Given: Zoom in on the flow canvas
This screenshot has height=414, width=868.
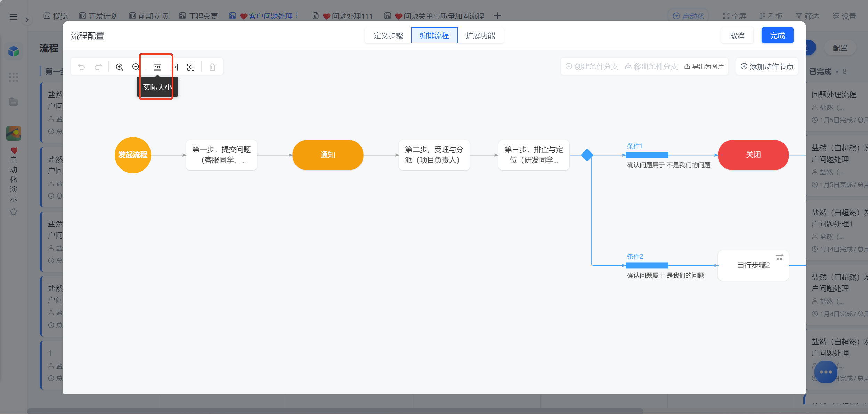Looking at the screenshot, I should (x=119, y=67).
